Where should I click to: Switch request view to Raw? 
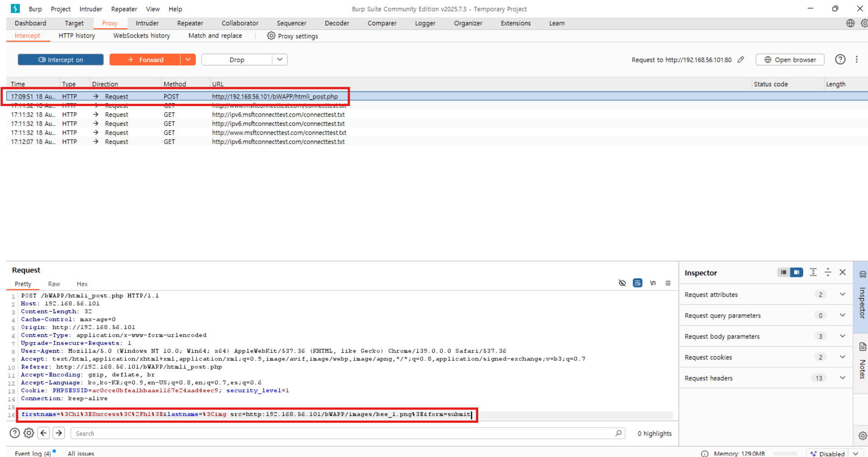pos(54,284)
